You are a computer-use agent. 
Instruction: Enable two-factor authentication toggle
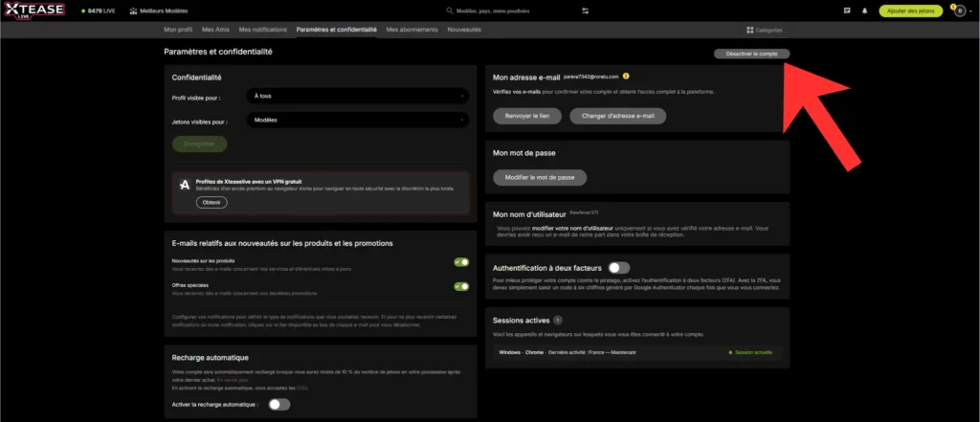click(x=618, y=268)
